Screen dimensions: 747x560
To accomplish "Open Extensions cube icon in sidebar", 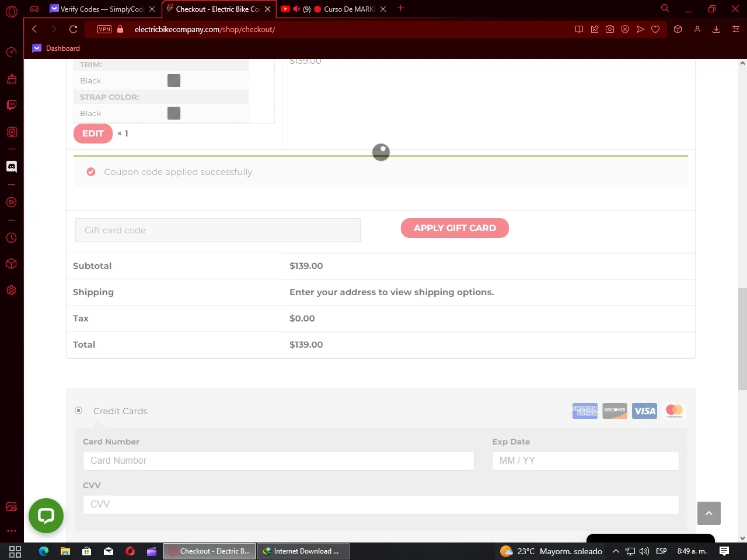I will point(12,264).
